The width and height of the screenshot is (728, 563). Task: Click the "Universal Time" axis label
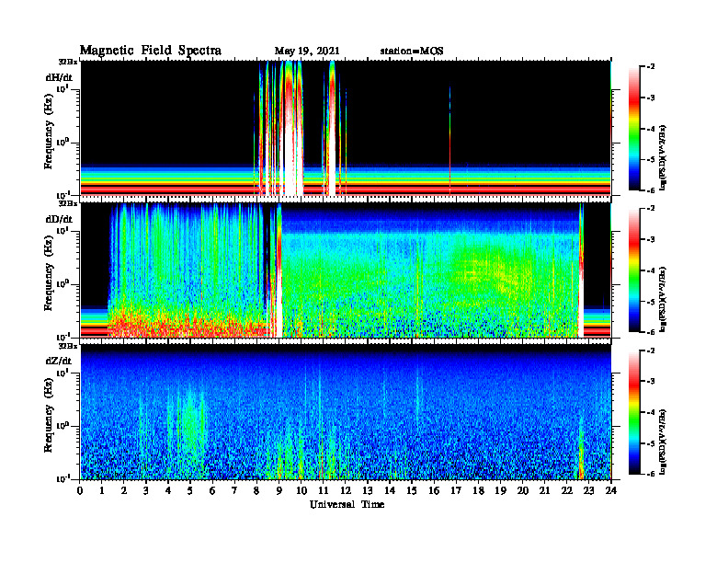347,504
